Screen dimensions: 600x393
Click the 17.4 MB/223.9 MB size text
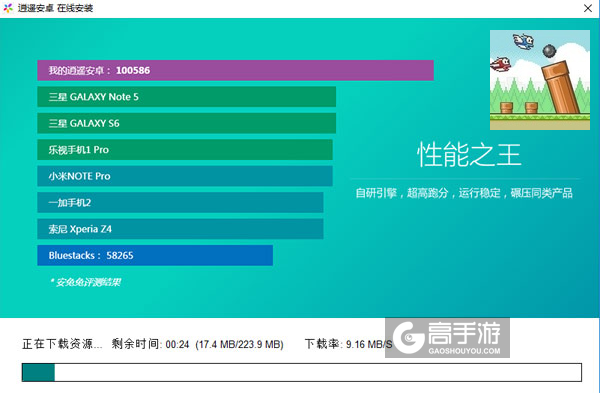[x=239, y=345]
